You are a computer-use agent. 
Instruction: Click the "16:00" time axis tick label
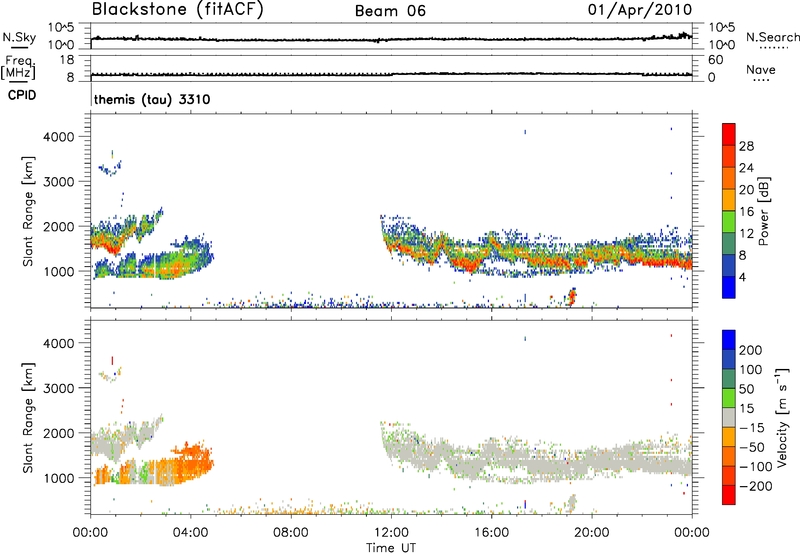(x=491, y=533)
